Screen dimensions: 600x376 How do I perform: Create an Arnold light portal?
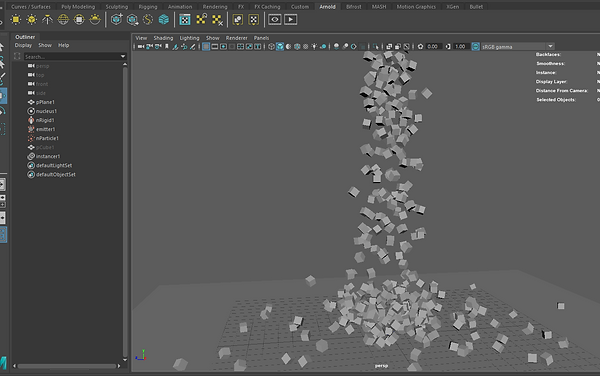coord(79,20)
